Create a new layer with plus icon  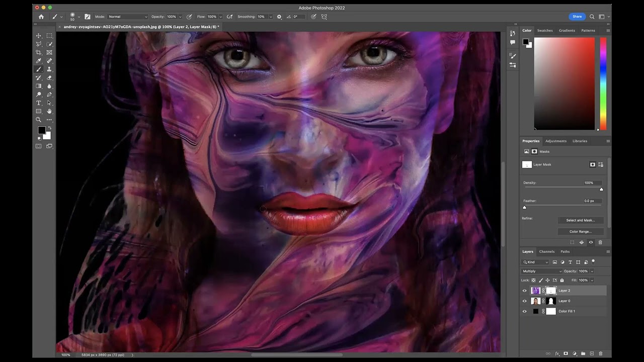(x=592, y=353)
